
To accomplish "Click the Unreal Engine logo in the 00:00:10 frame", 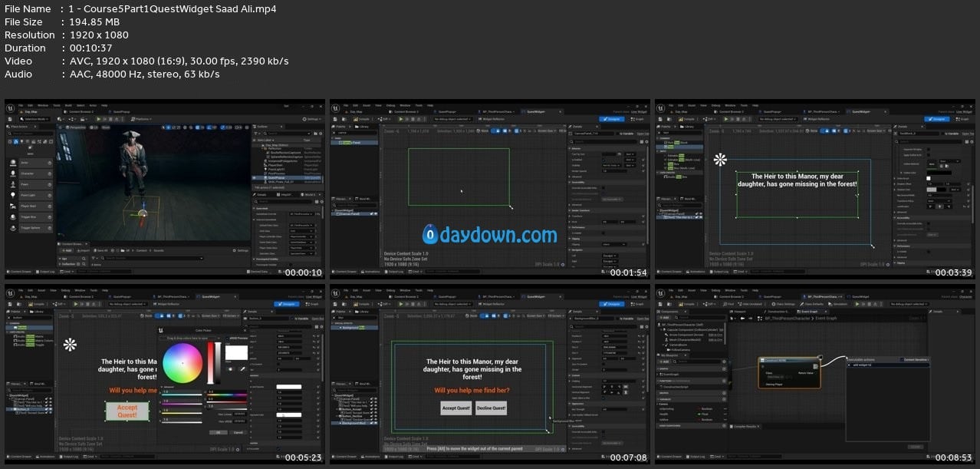I will click(x=12, y=107).
